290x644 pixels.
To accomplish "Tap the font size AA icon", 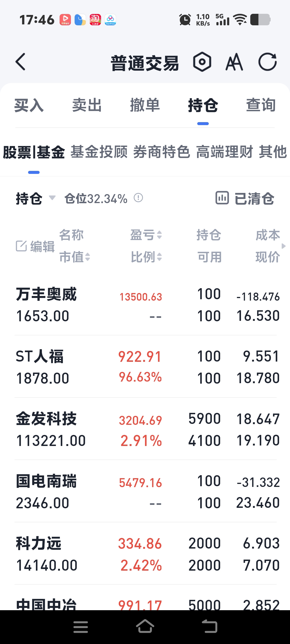I will [x=234, y=62].
